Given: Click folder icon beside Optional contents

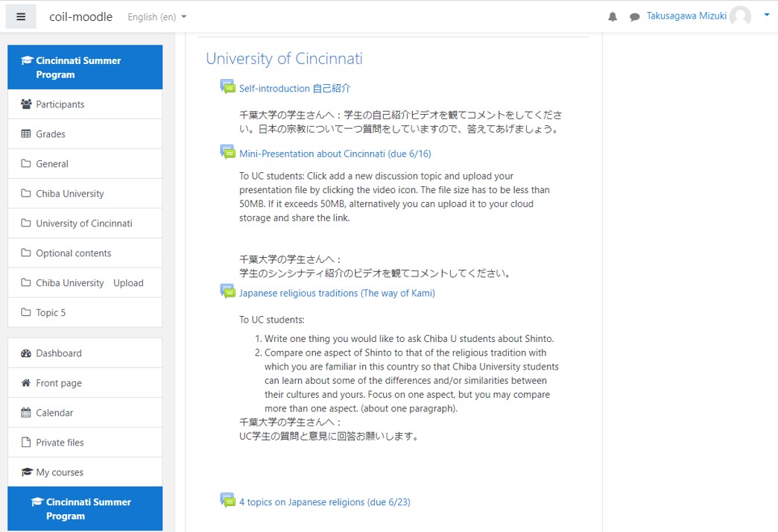Looking at the screenshot, I should [26, 253].
